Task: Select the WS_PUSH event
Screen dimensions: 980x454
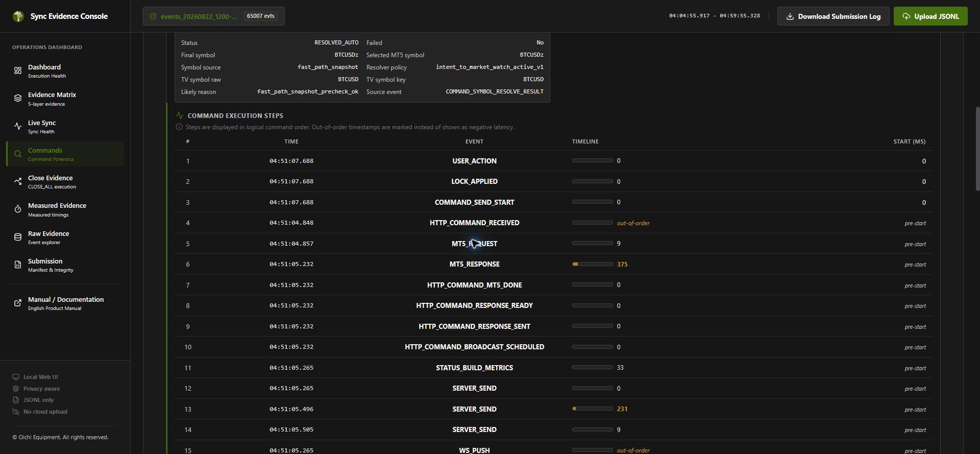Action: (x=474, y=450)
